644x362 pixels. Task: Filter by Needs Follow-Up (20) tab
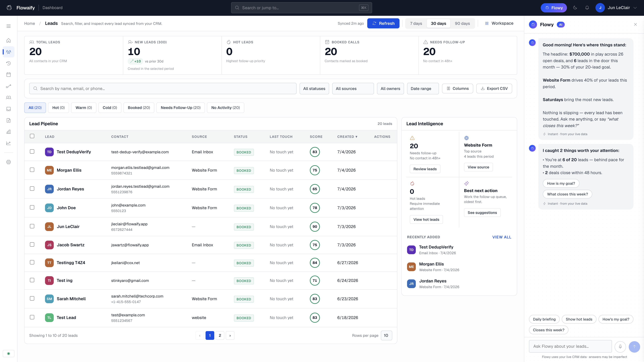[x=181, y=108]
